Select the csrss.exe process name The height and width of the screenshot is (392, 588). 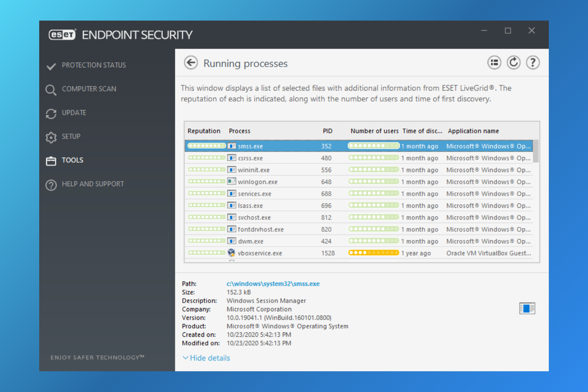point(250,158)
